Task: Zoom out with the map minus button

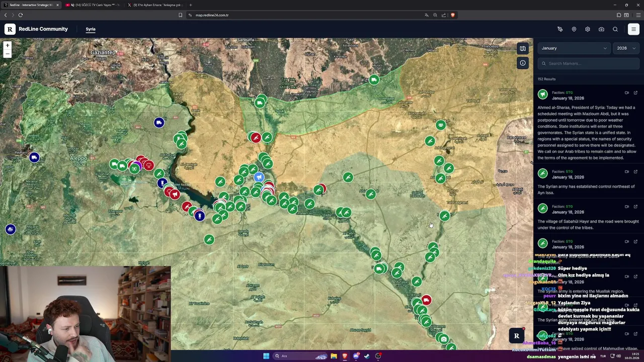Action: pos(8,53)
